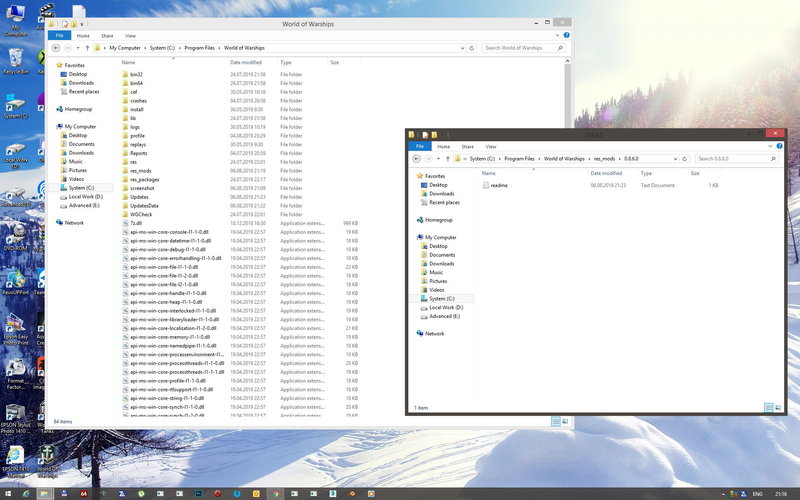This screenshot has height=500, width=800.
Task: Open Recycle Bin on the desktop
Action: [16, 61]
